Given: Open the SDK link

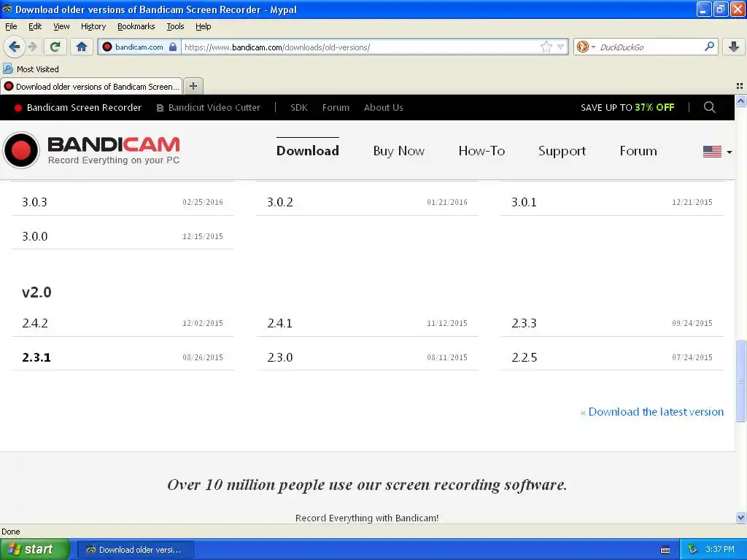Looking at the screenshot, I should click(x=298, y=108).
